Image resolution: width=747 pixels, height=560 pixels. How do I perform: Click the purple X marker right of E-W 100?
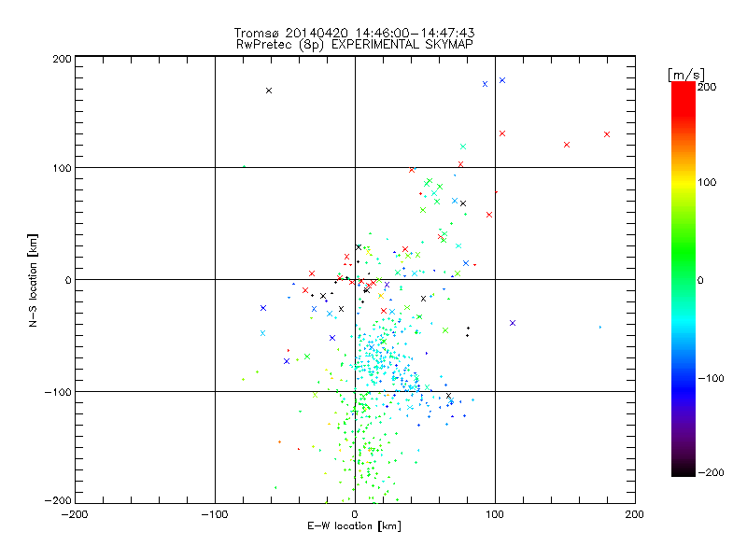(513, 323)
